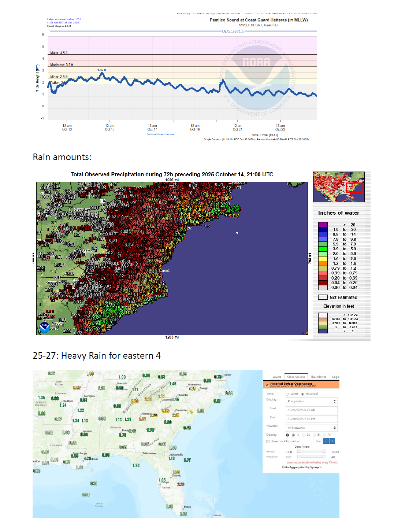Enable Hover for Information checkbox
Screen dimensions: 394x532
tap(268, 442)
